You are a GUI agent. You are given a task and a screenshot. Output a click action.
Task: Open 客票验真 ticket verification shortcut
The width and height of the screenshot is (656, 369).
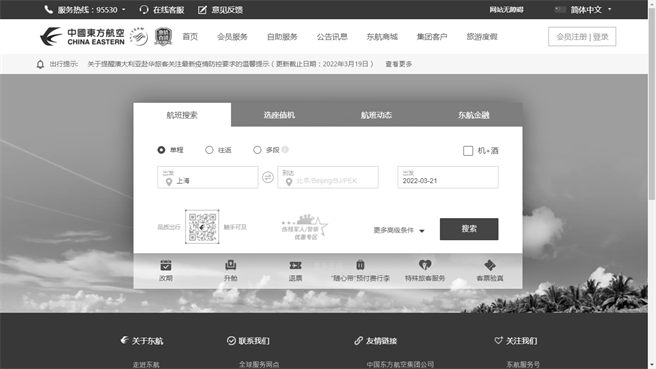point(490,270)
